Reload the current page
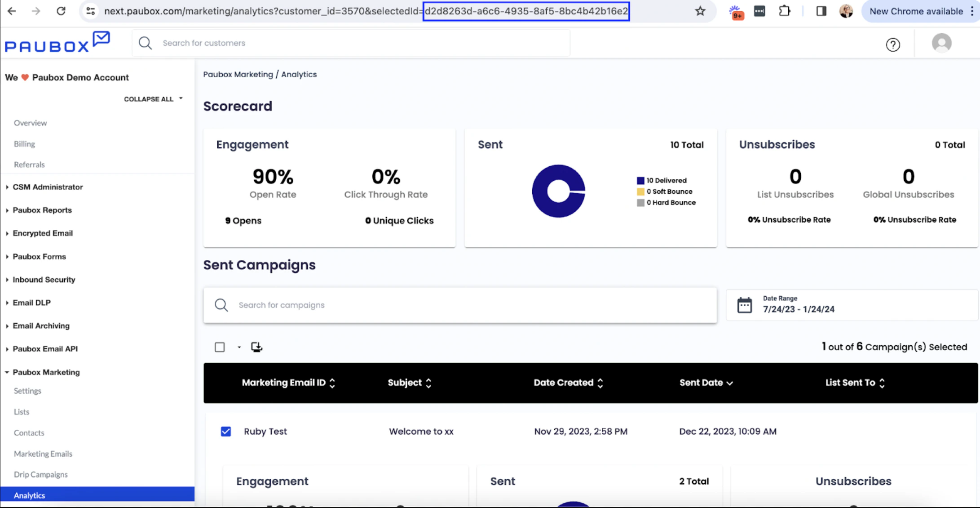This screenshot has width=980, height=508. point(61,11)
